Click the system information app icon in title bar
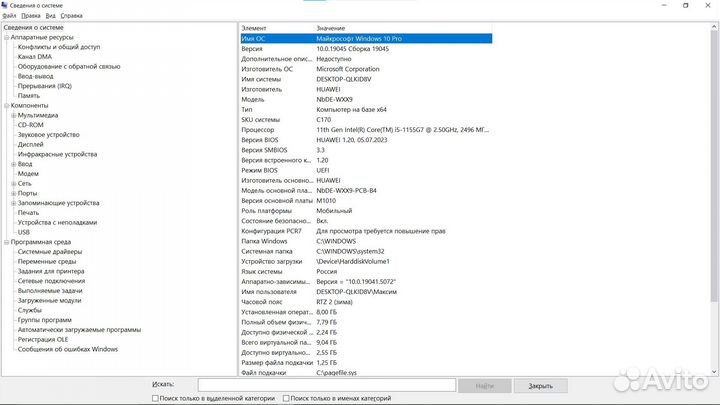The width and height of the screenshot is (720, 405). (5, 5)
